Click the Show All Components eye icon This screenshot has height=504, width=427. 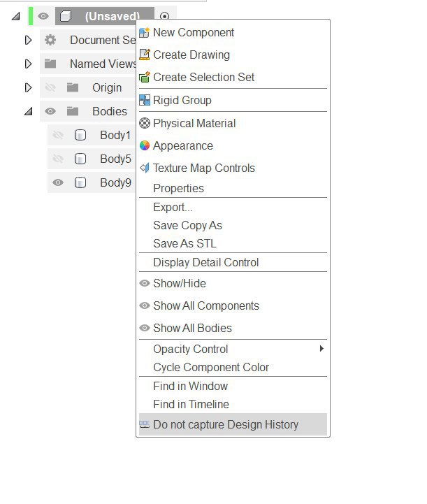coord(144,305)
